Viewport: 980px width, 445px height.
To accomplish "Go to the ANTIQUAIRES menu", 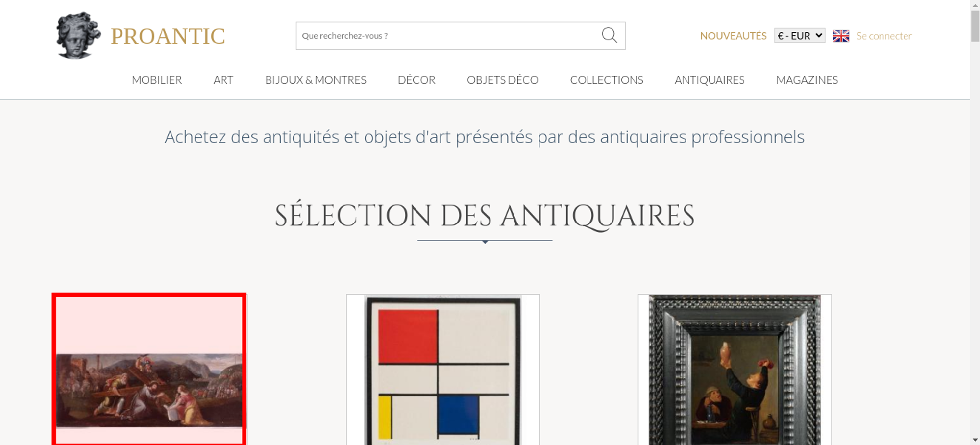I will click(710, 80).
